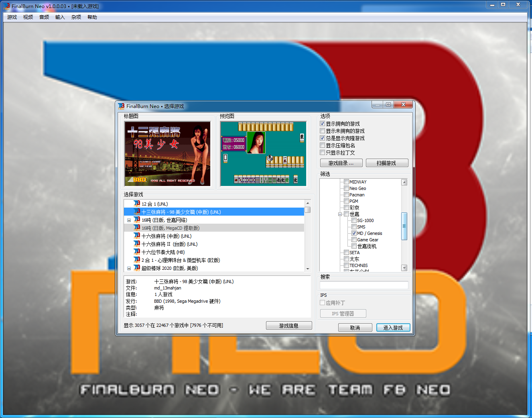The image size is (532, 418).
Task: Collapse the 超级棒球 2020 game group
Action: pyautogui.click(x=129, y=268)
